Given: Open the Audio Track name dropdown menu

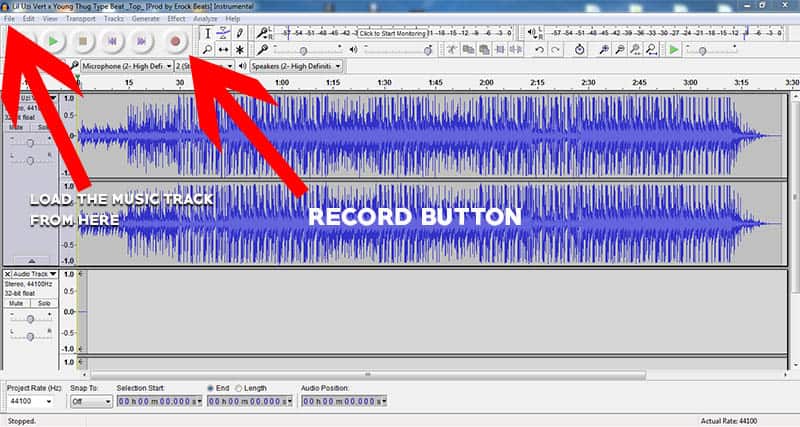Looking at the screenshot, I should pos(34,274).
